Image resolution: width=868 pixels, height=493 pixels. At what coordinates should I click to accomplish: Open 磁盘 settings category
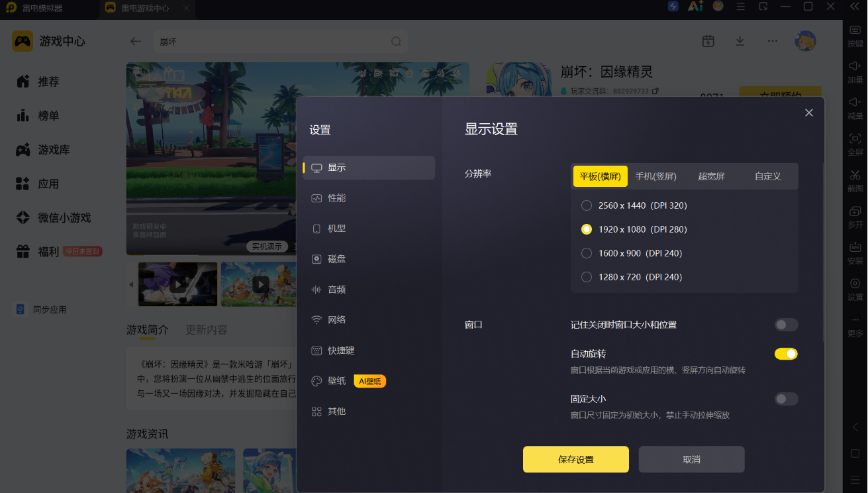369,259
